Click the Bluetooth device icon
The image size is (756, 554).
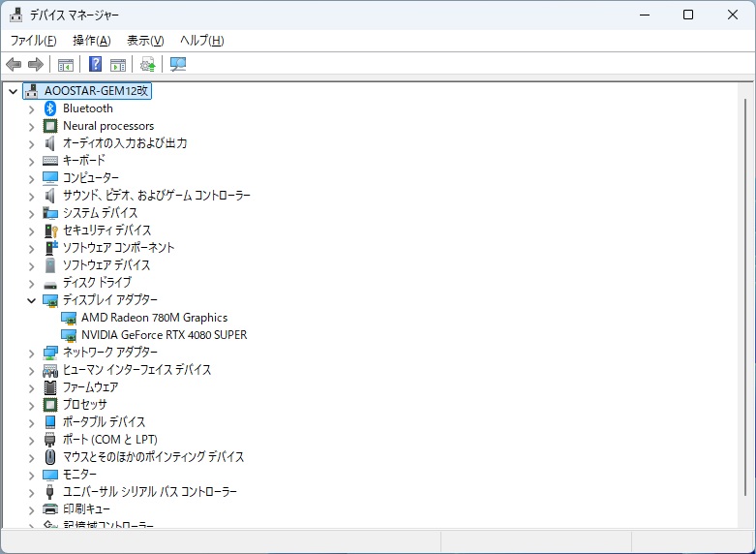(x=50, y=108)
